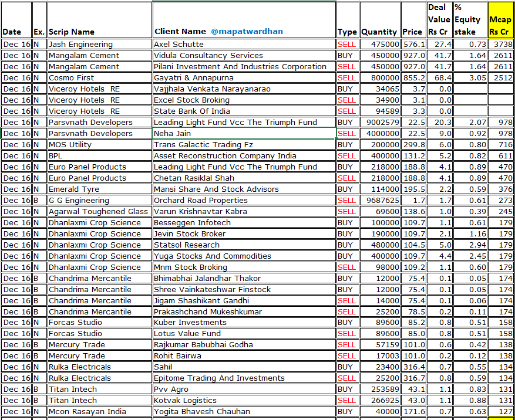Click the Lotus Value Fund cell
The width and height of the screenshot is (515, 420).
244,334
